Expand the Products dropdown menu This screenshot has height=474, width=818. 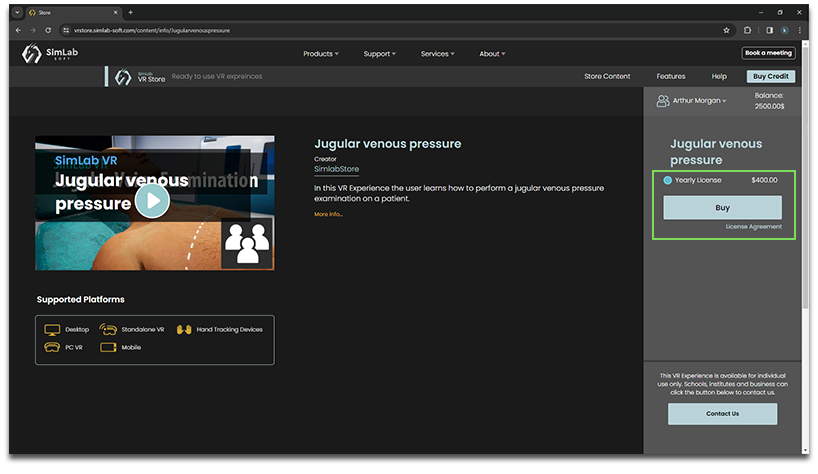click(x=321, y=54)
